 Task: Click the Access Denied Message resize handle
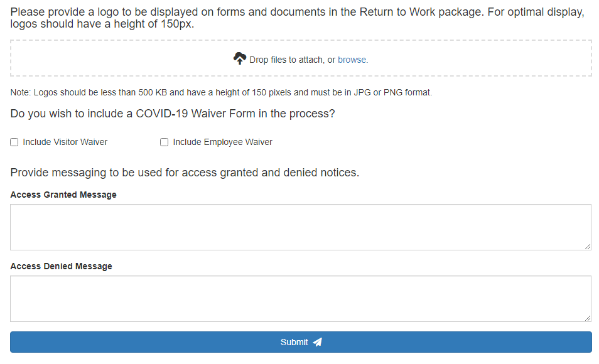[x=588, y=318]
